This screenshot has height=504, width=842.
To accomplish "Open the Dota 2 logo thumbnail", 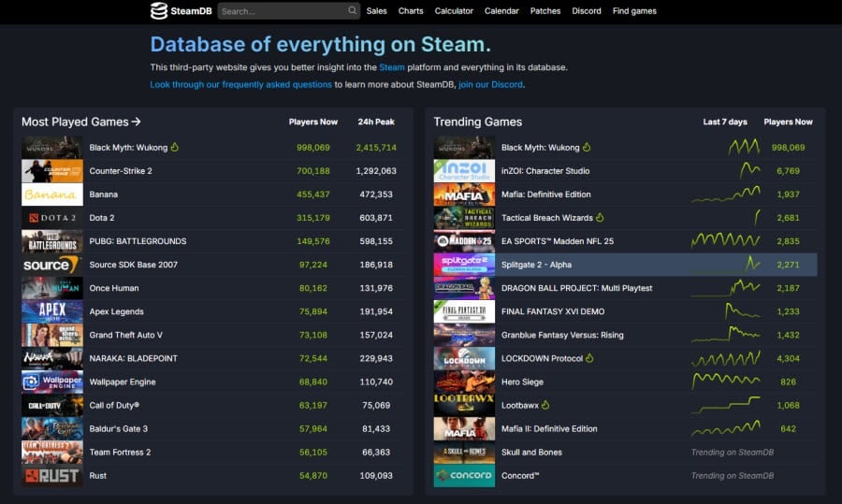I will pos(52,218).
